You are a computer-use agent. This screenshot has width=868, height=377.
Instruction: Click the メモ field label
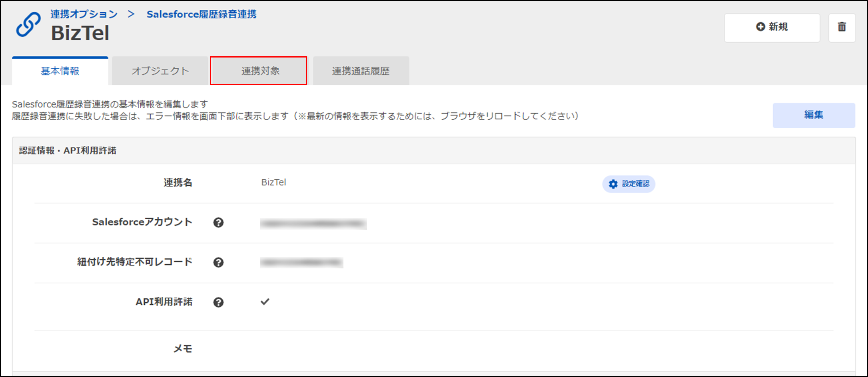(183, 349)
